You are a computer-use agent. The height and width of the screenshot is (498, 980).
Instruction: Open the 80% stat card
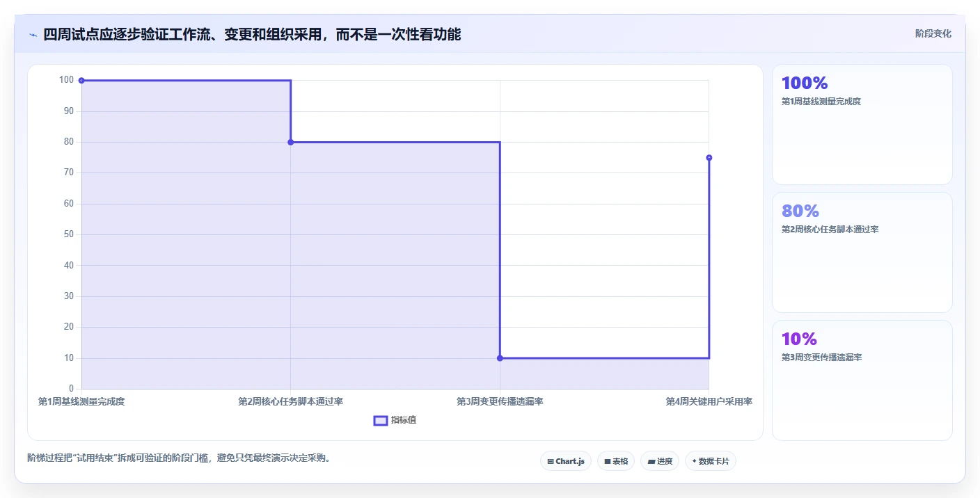[x=862, y=252]
